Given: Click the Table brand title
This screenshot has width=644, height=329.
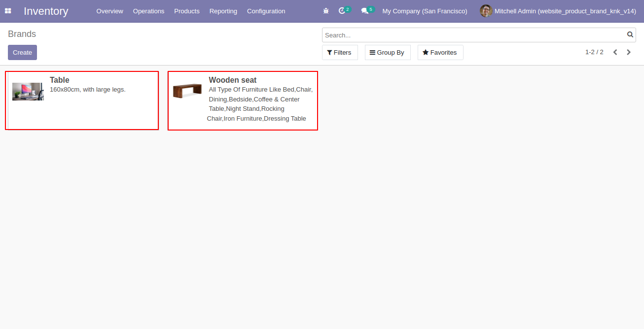Looking at the screenshot, I should click(60, 80).
